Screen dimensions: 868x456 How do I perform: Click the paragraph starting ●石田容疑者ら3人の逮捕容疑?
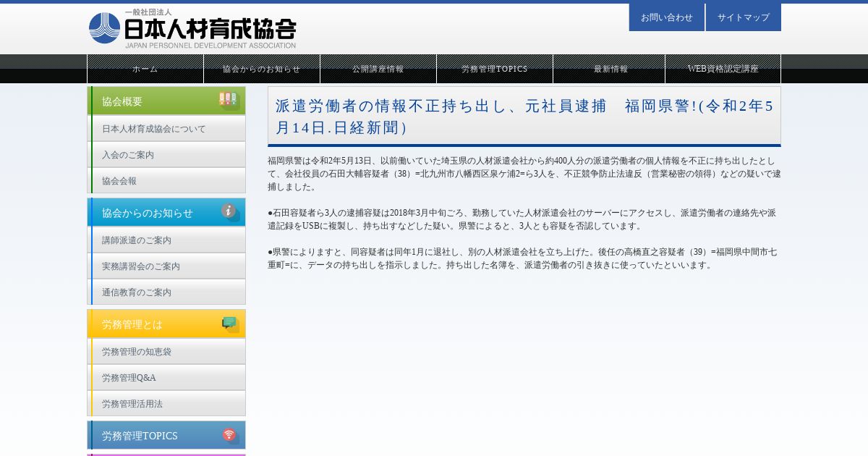522,219
